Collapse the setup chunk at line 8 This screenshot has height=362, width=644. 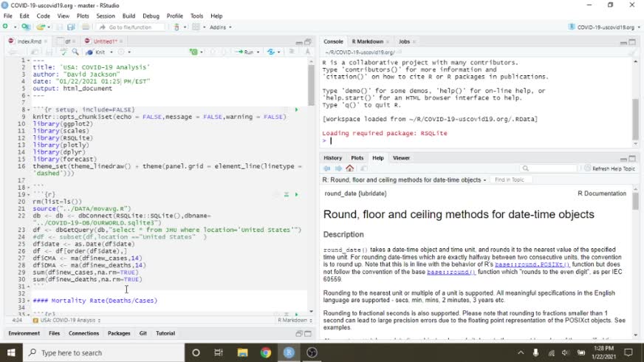point(28,110)
